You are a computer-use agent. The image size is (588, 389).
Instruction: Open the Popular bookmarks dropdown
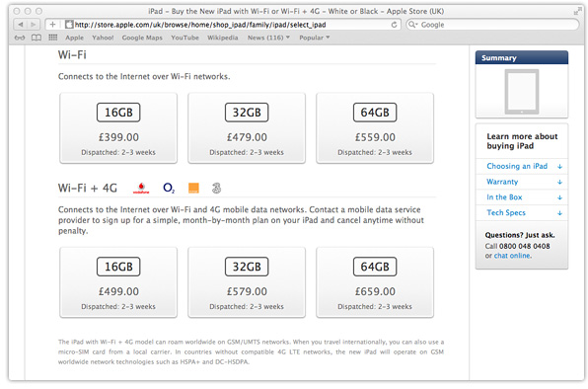pyautogui.click(x=315, y=38)
